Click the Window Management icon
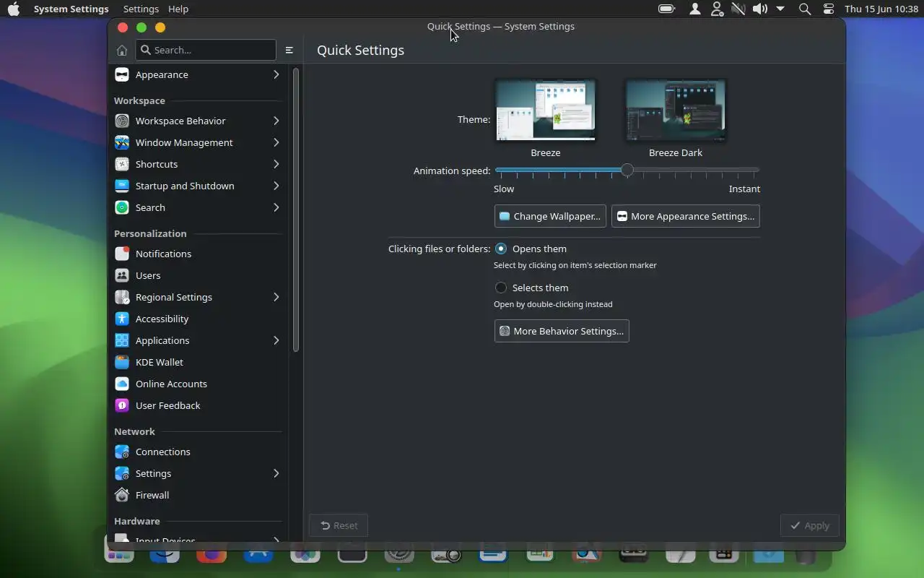The image size is (924, 578). [x=122, y=142]
